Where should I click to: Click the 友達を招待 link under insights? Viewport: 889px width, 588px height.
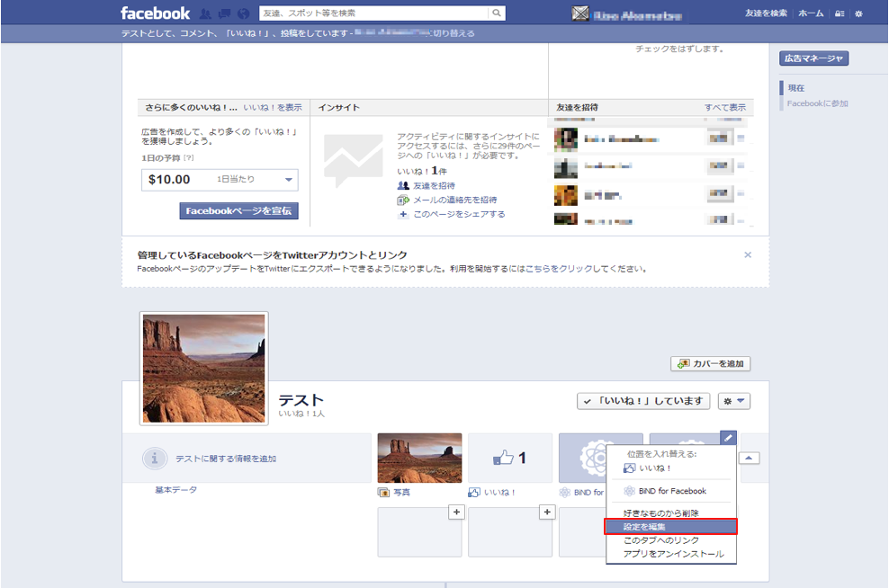coord(434,186)
